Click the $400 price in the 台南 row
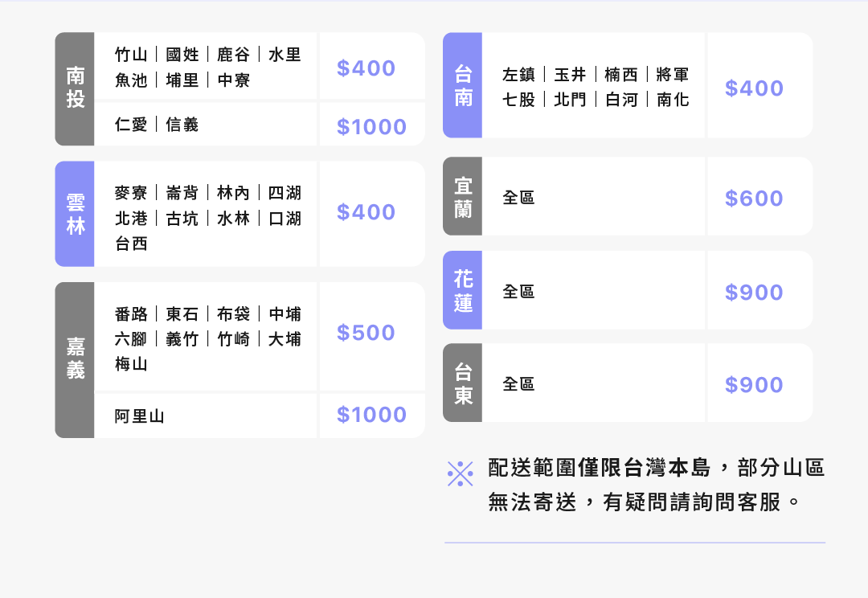Image resolution: width=868 pixels, height=598 pixels. click(x=754, y=88)
